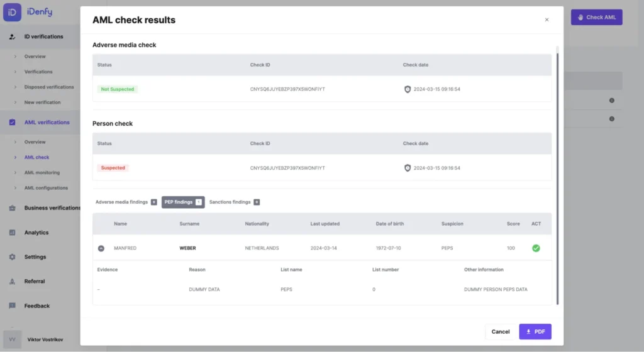Click the Suspicion column header
The image size is (644, 352).
452,224
